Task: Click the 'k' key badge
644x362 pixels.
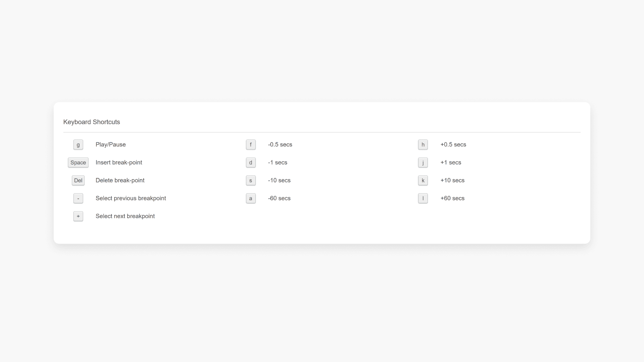Action: [423, 180]
